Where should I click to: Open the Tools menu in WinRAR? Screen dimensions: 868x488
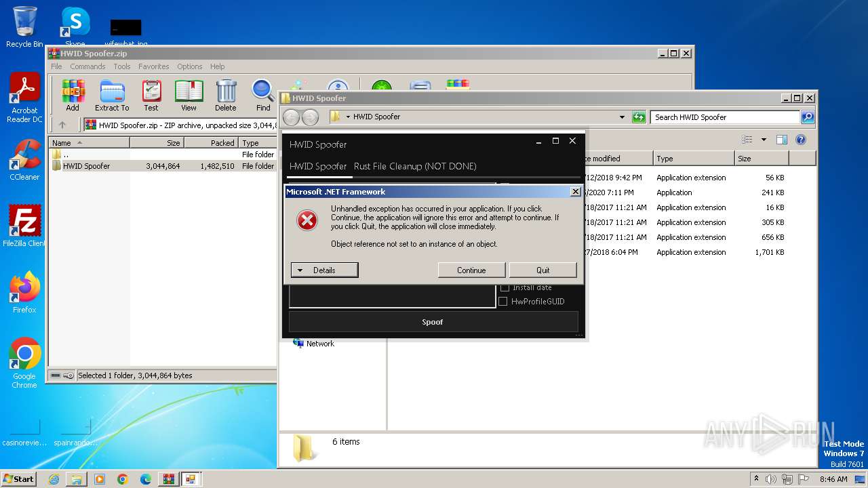tap(122, 66)
